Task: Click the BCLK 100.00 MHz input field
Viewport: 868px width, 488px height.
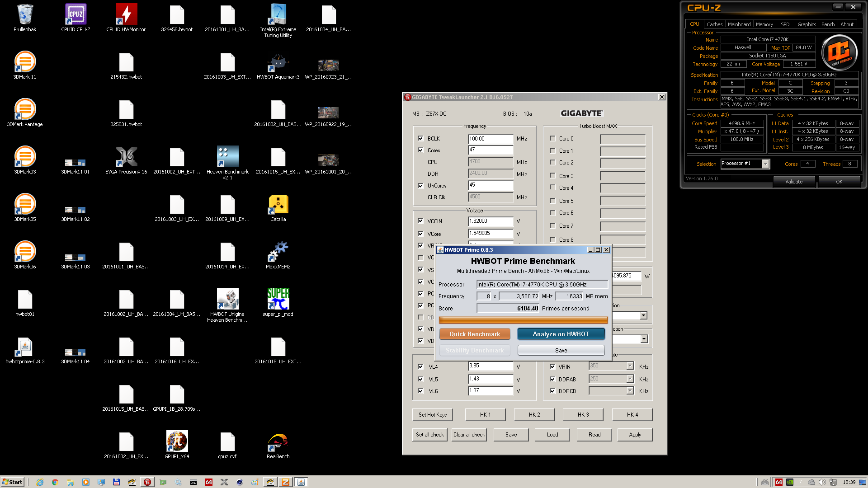Action: pyautogui.click(x=491, y=139)
